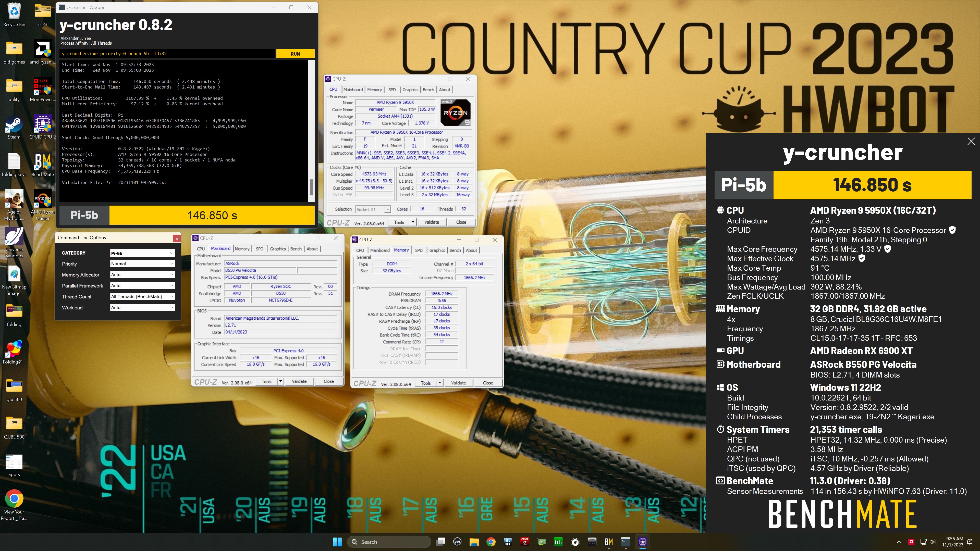980x551 pixels.
Task: Select the Steam desktop shortcut
Action: pyautogui.click(x=14, y=127)
